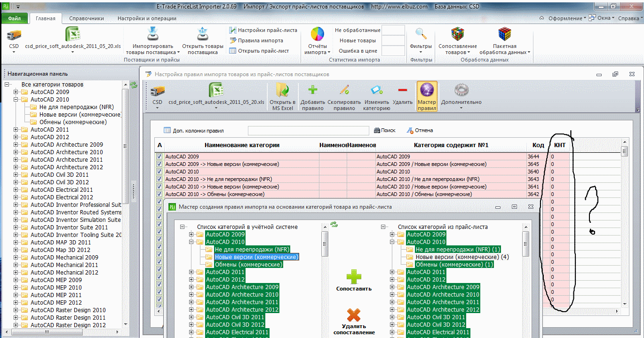Switch to Справочники tab
The width and height of the screenshot is (644, 338).
pyautogui.click(x=87, y=18)
